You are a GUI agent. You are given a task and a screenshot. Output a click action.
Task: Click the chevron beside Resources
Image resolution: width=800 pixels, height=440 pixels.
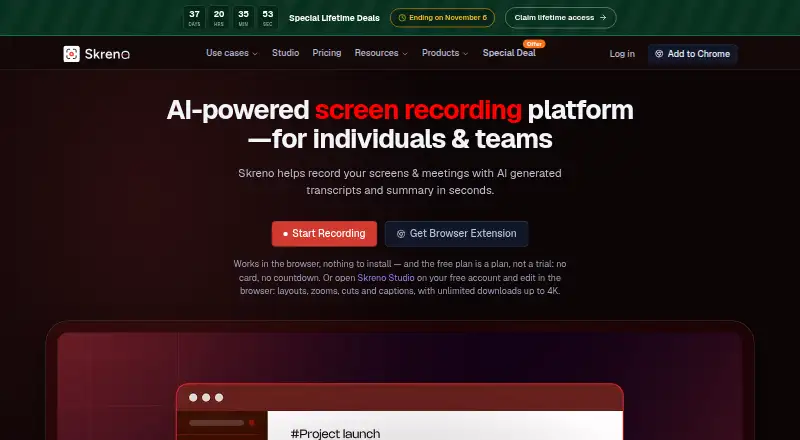tap(405, 54)
